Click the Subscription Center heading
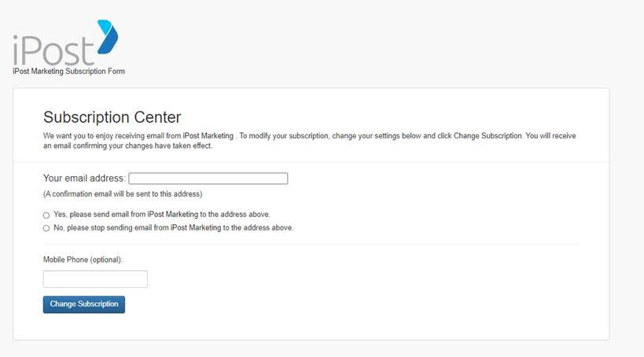644x357 pixels. 112,117
